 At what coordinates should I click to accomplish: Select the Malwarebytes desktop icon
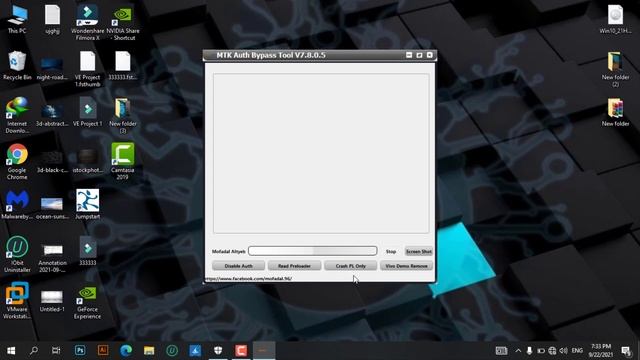17,204
